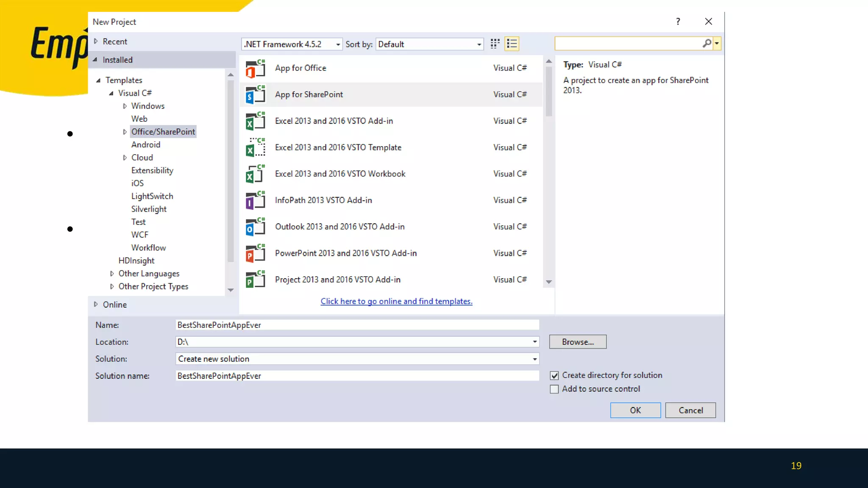Click the Excel VSTO Add-in template icon
Viewport: 868px width, 488px height.
point(256,122)
